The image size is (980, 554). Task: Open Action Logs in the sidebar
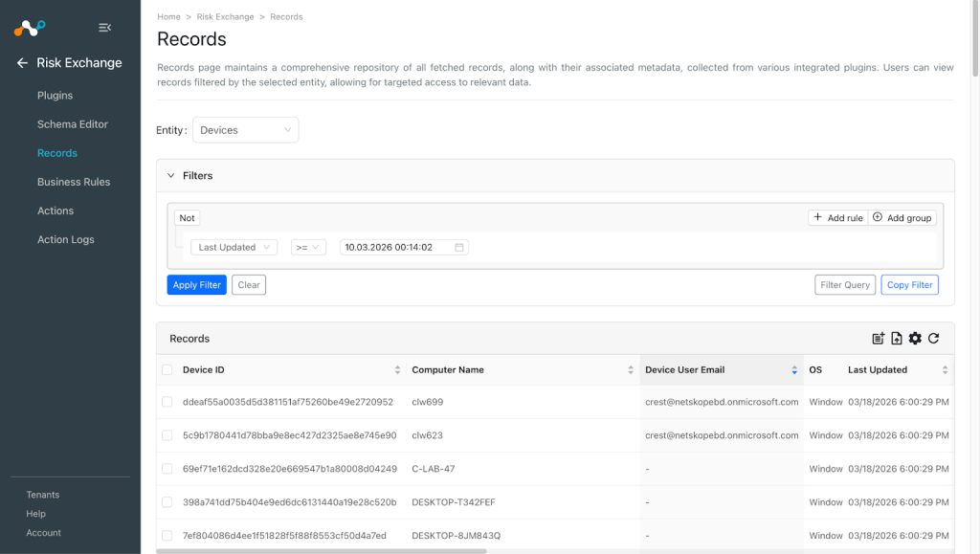[x=66, y=239]
